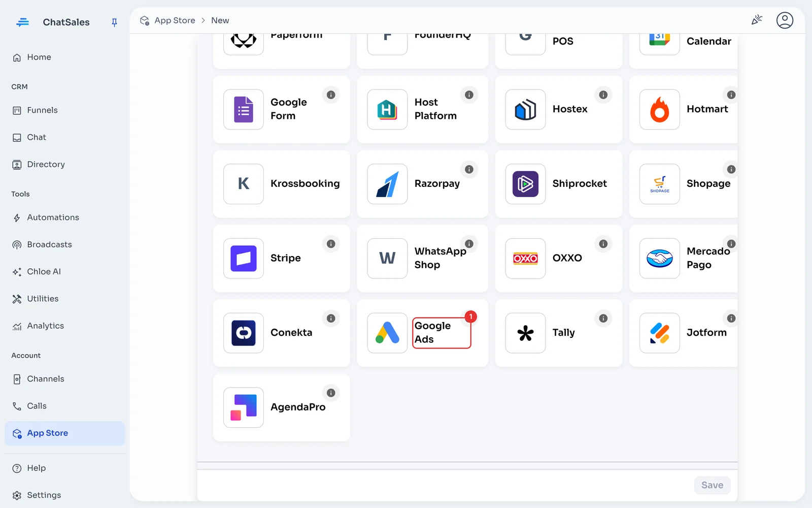The image size is (812, 508).
Task: Open the OXXO app icon
Action: (525, 259)
